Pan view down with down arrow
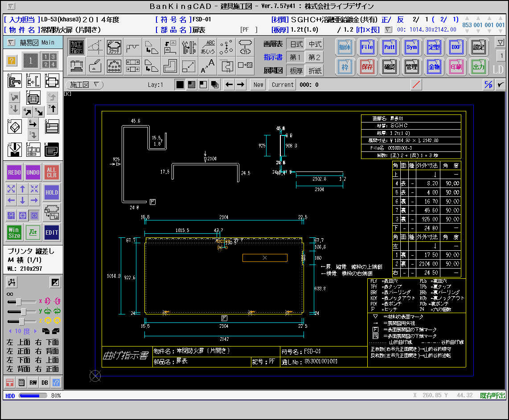The height and width of the screenshot is (420, 509). (22, 200)
